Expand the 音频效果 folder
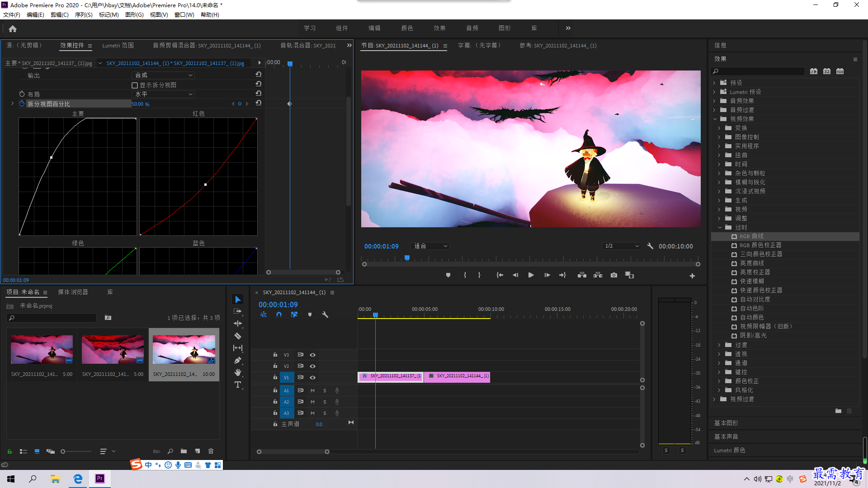Image resolution: width=868 pixels, height=488 pixels. 714,101
